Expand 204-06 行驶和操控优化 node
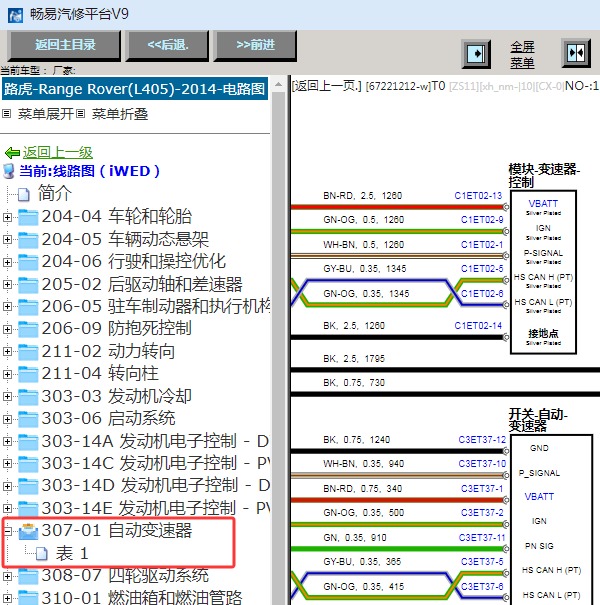Screen dimensions: 600x605 pyautogui.click(x=7, y=262)
